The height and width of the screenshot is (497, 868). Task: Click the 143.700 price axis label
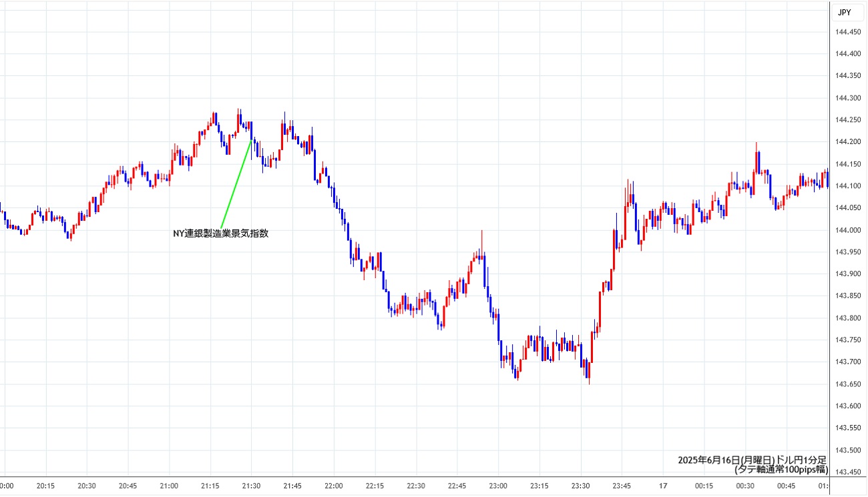tap(848, 362)
